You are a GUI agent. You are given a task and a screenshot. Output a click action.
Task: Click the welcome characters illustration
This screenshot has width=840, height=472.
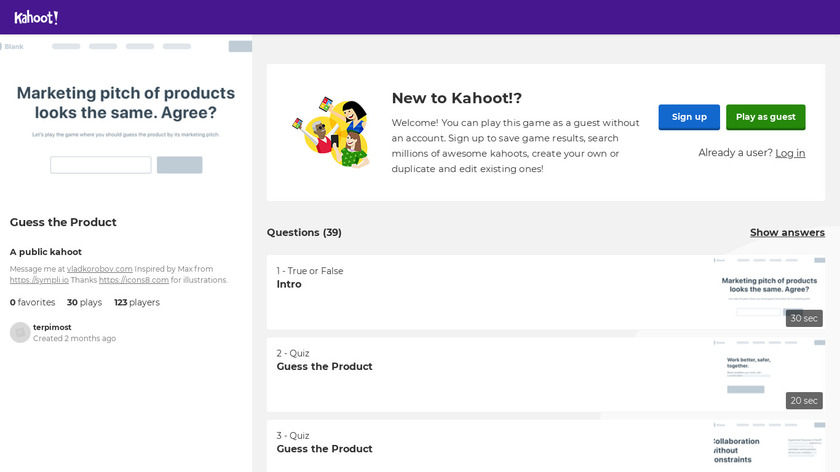coord(330,132)
